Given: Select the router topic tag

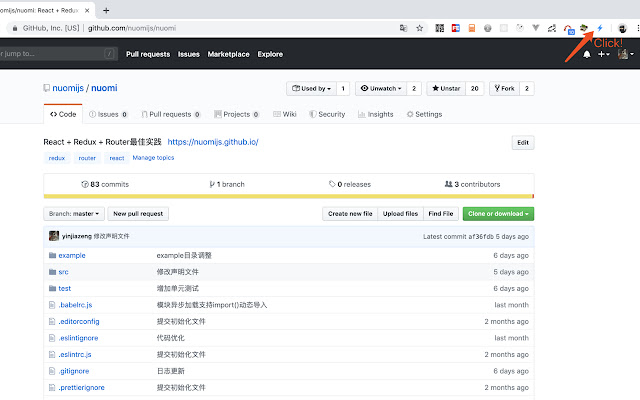Looking at the screenshot, I should pos(87,158).
